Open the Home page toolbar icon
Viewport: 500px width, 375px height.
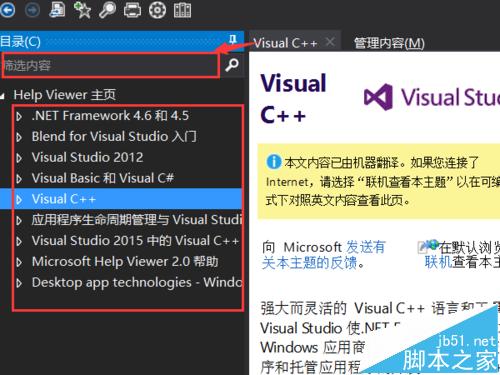point(57,9)
